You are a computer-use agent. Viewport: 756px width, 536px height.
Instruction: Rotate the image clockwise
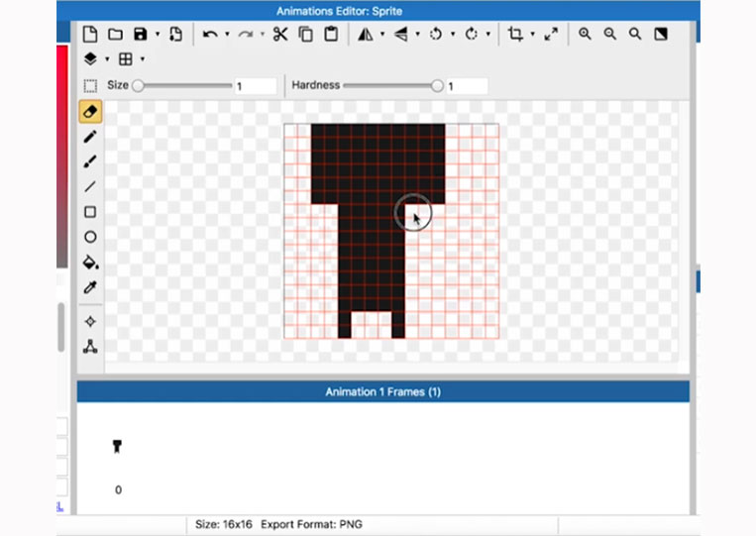471,35
